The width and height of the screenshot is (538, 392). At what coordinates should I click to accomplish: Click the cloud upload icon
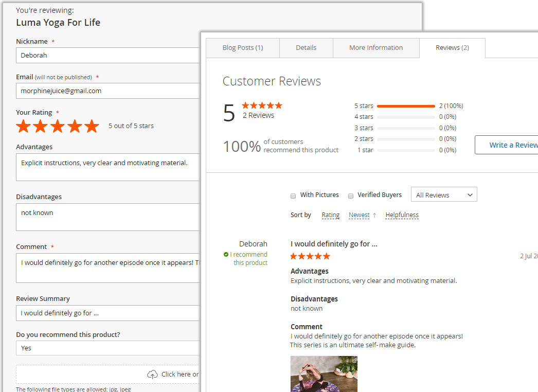[152, 374]
